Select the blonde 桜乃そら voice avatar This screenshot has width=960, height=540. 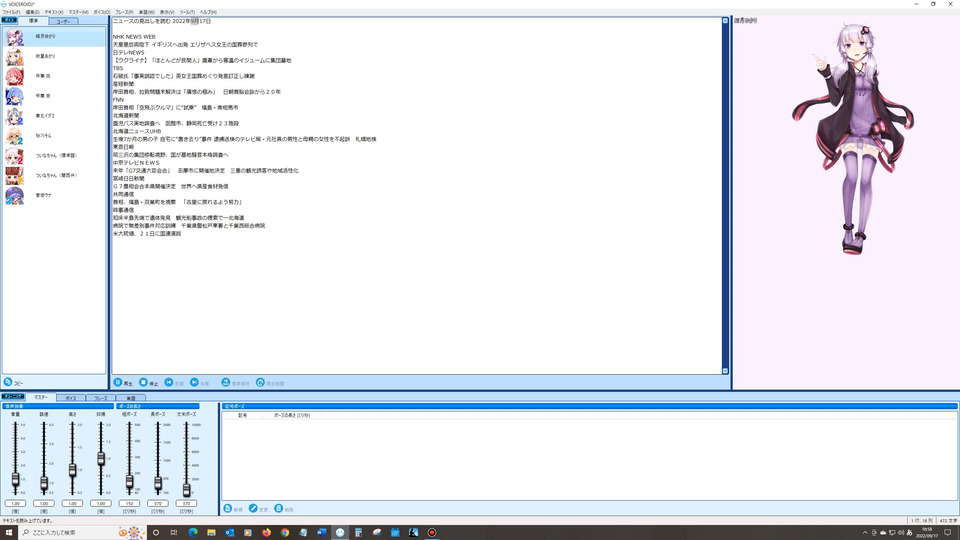tap(14, 136)
